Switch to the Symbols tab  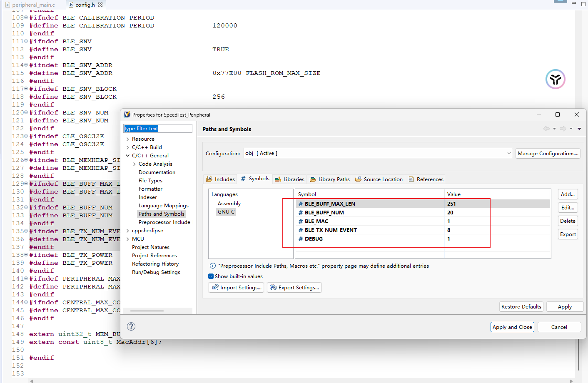click(255, 178)
